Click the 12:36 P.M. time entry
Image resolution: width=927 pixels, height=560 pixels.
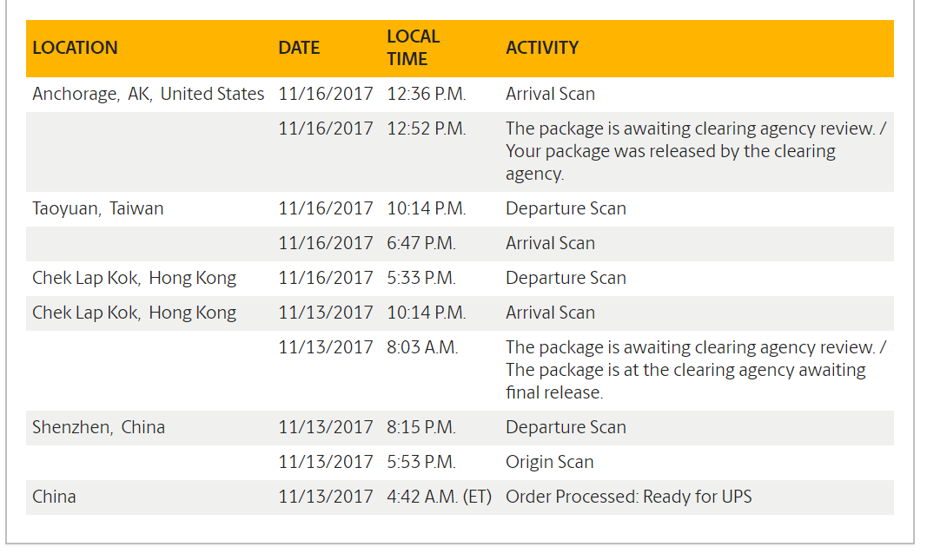(426, 94)
